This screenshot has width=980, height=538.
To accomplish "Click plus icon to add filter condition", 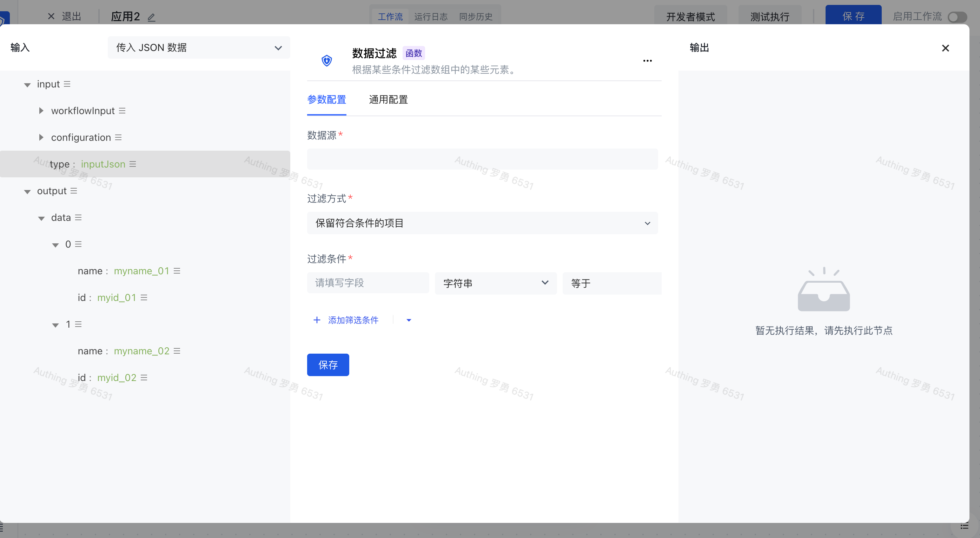I will point(317,320).
